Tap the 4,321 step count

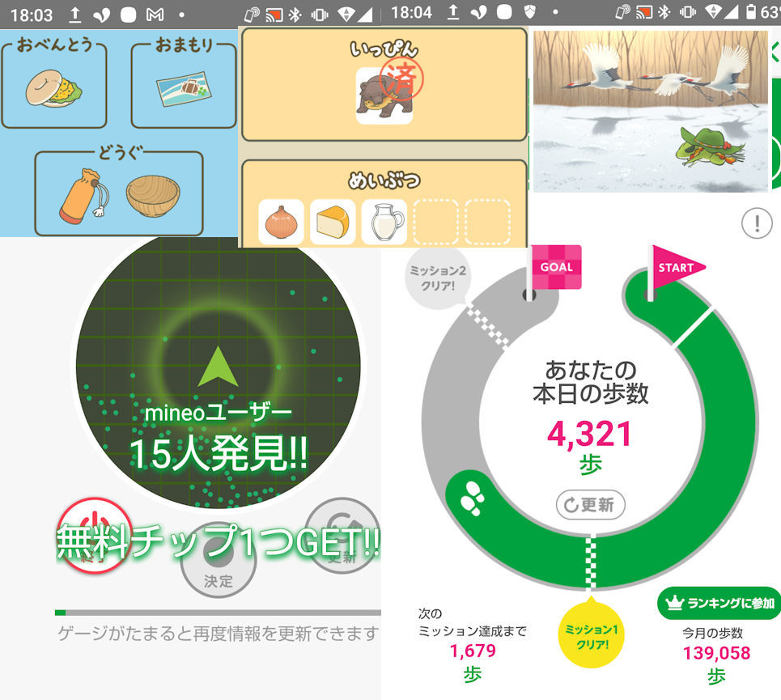590,434
